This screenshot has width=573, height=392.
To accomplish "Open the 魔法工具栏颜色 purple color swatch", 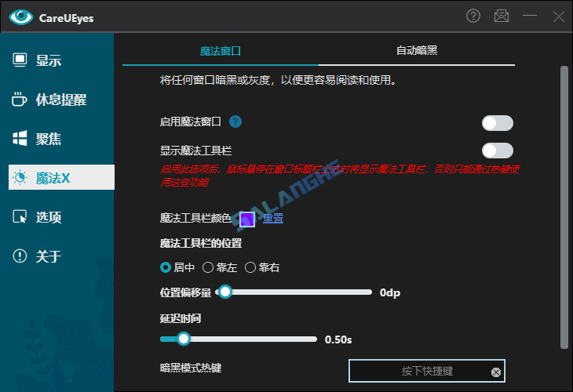I will coord(247,219).
